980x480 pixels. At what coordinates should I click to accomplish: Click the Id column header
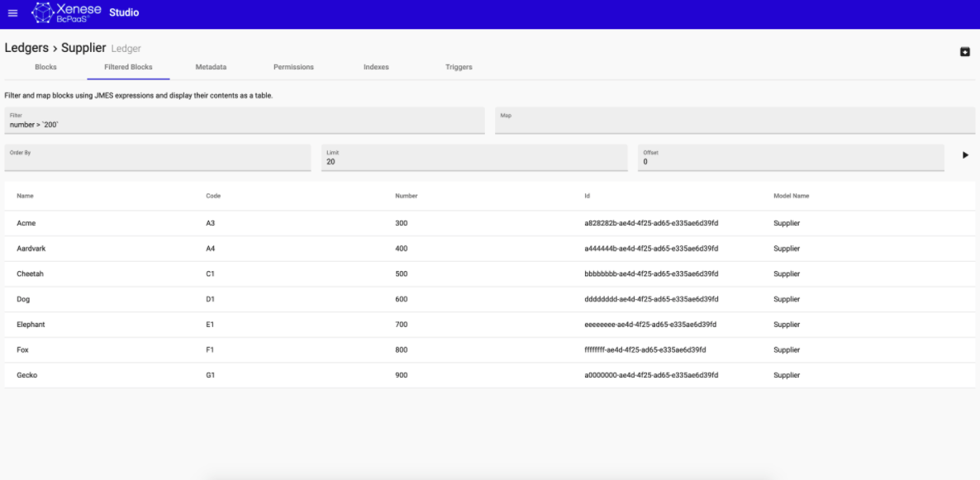tap(587, 196)
